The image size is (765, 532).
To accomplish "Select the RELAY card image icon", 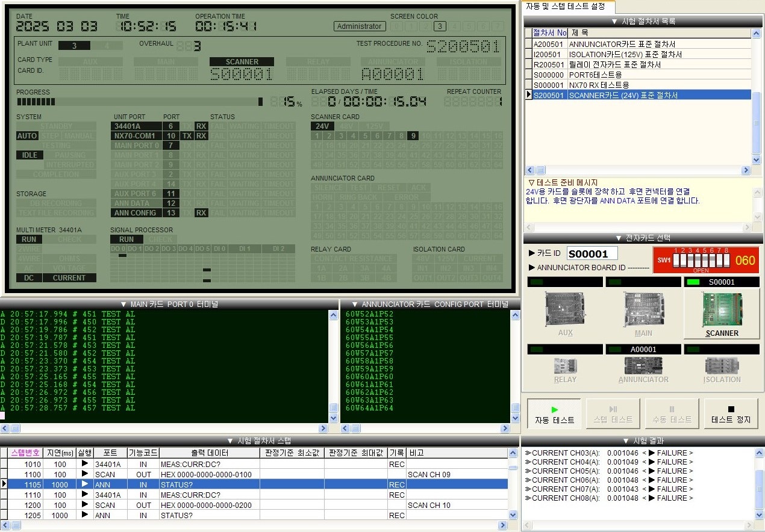I will click(x=564, y=367).
